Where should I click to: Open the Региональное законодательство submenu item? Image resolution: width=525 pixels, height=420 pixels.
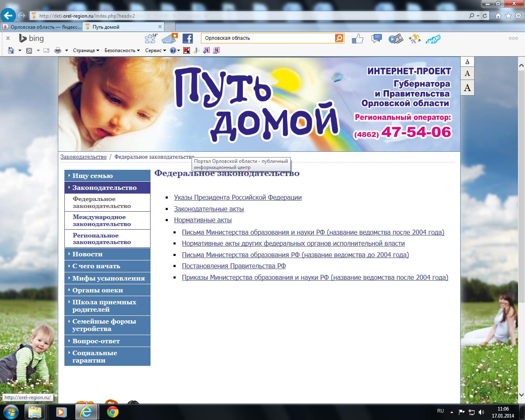click(x=107, y=239)
